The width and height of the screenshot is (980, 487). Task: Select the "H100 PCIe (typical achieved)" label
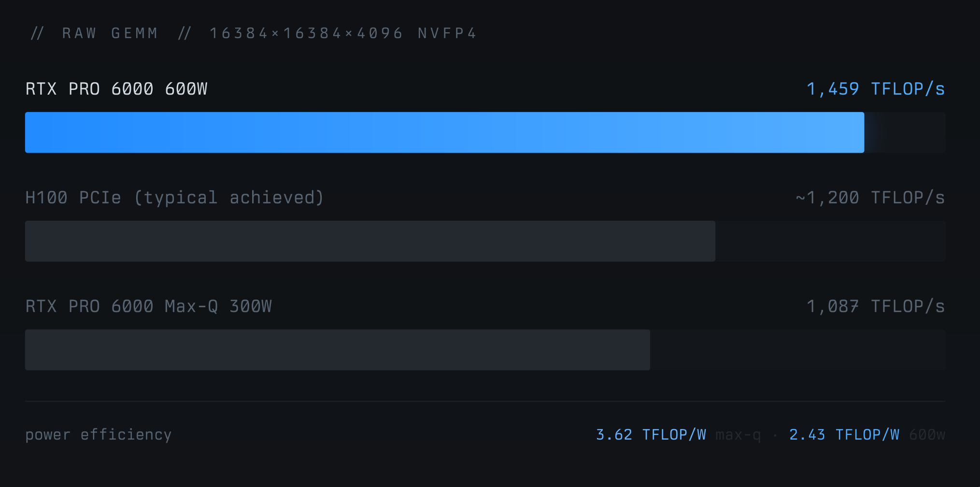174,198
